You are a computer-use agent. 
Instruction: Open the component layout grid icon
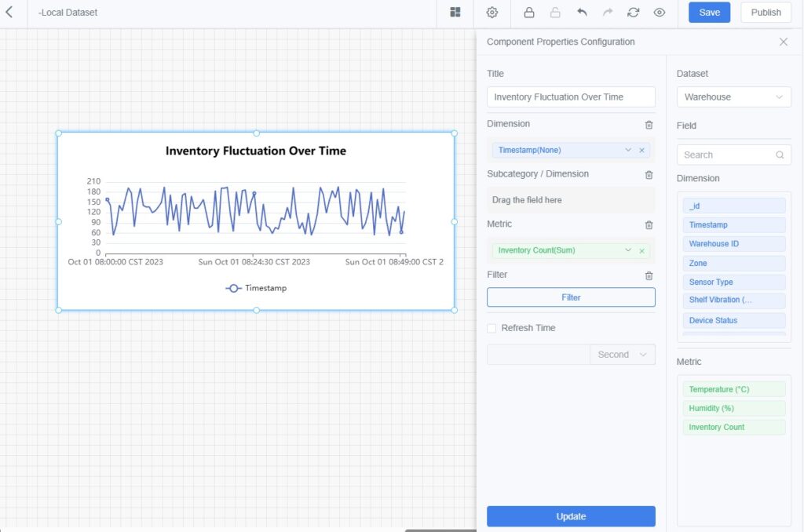click(455, 13)
